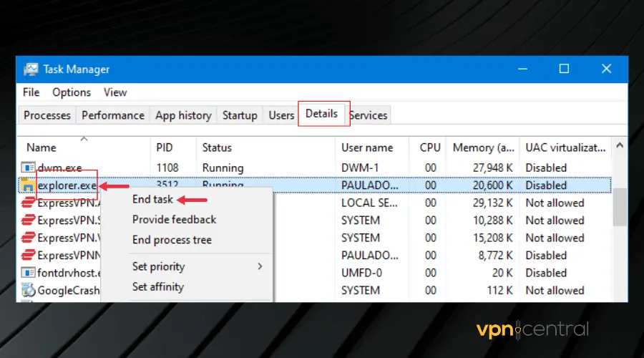
Task: Click the fontdrvhost process icon
Action: pyautogui.click(x=28, y=273)
